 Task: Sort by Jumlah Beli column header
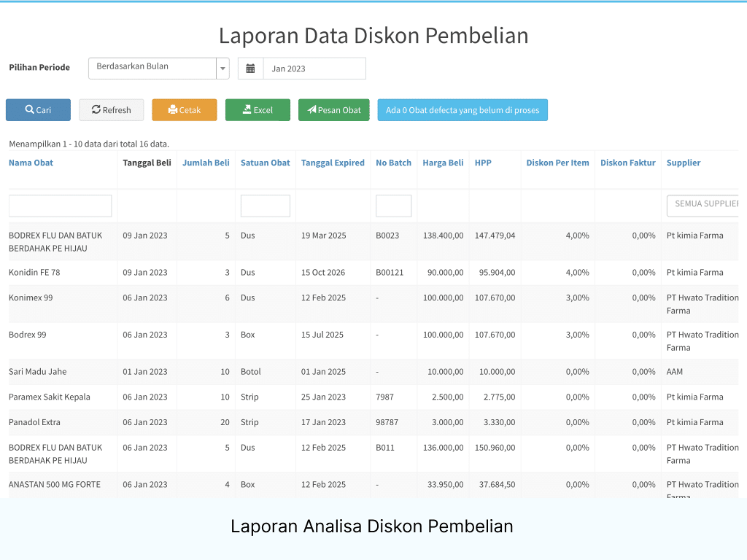tap(206, 163)
